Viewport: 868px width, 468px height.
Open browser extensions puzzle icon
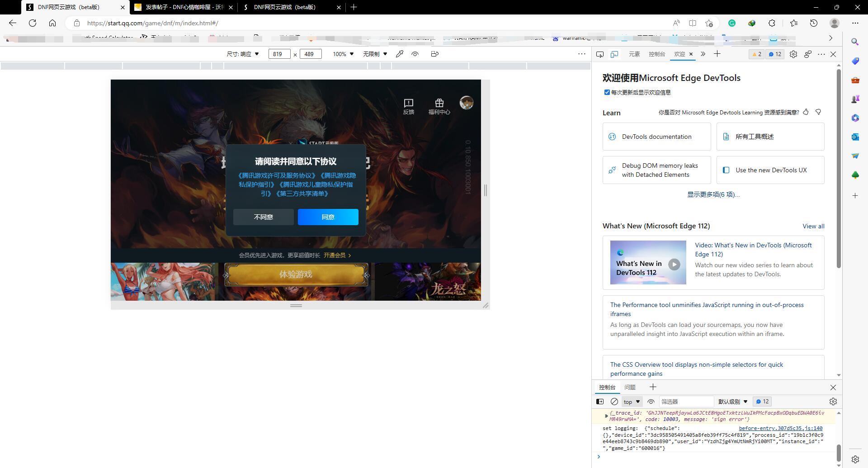(x=772, y=23)
